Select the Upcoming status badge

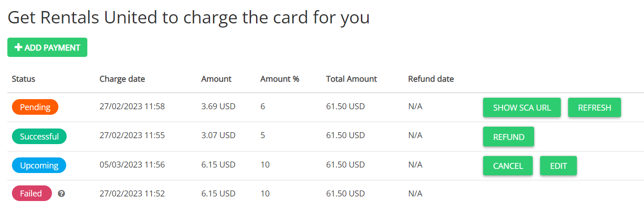pyautogui.click(x=39, y=165)
